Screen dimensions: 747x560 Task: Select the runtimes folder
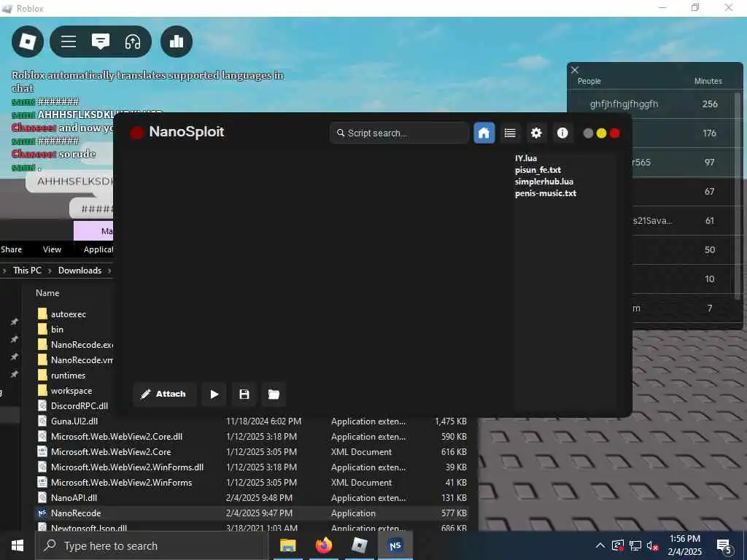click(68, 376)
